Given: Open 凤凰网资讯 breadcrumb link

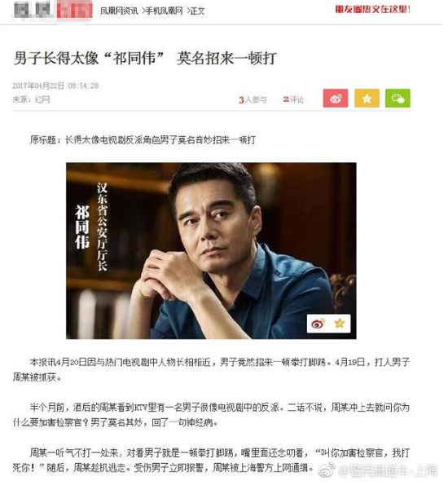Looking at the screenshot, I should [x=121, y=11].
